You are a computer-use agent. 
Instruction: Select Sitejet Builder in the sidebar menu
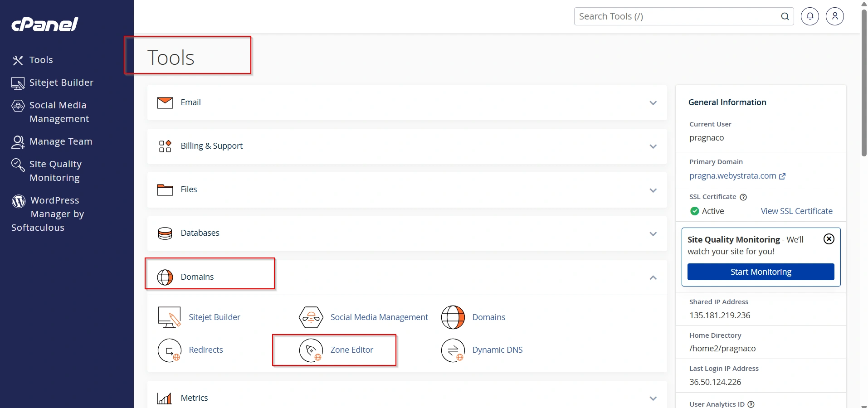[x=62, y=83]
